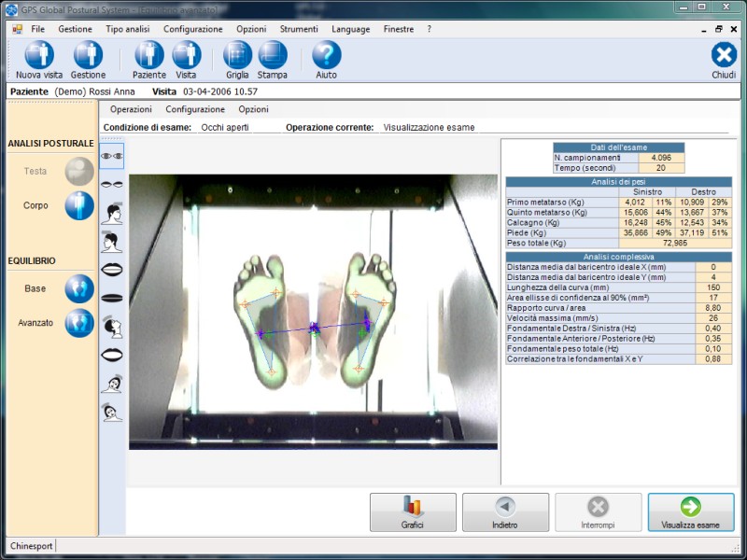
Task: Go back with the Indietro button
Action: click(505, 512)
